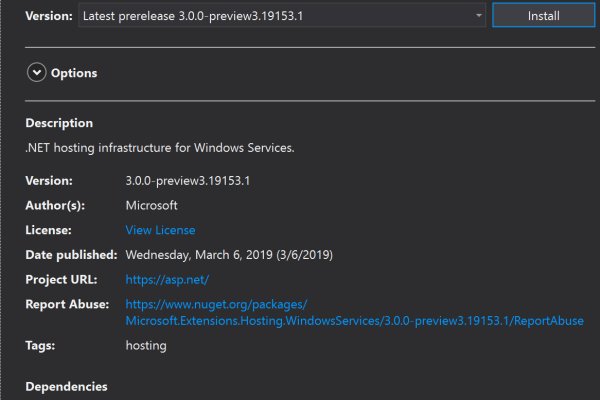The image size is (600, 400).
Task: Expand the Options chevron icon
Action: pos(37,73)
